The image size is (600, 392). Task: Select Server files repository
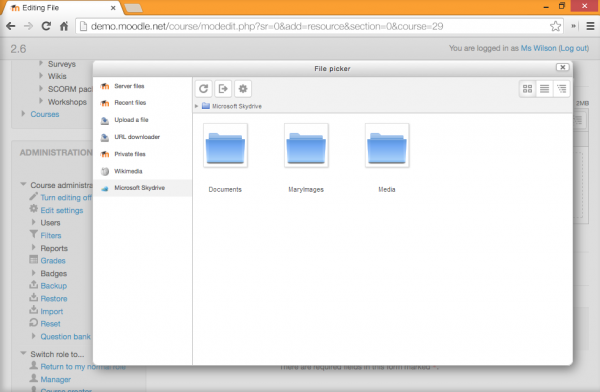point(142,86)
